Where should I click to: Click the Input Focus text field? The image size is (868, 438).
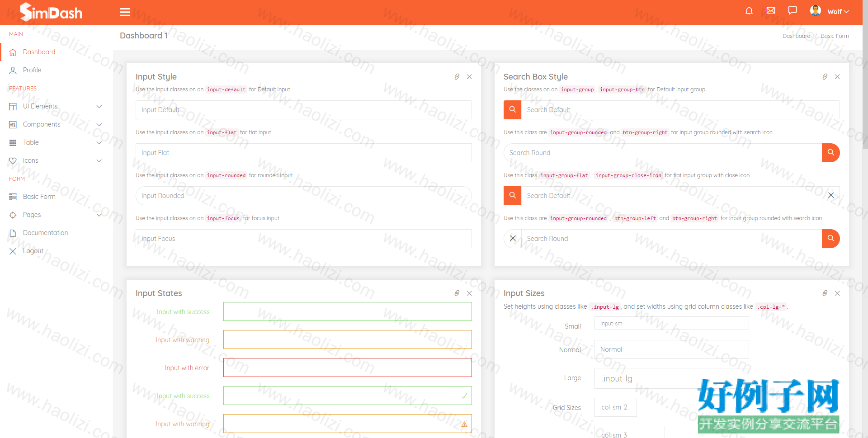(x=304, y=239)
